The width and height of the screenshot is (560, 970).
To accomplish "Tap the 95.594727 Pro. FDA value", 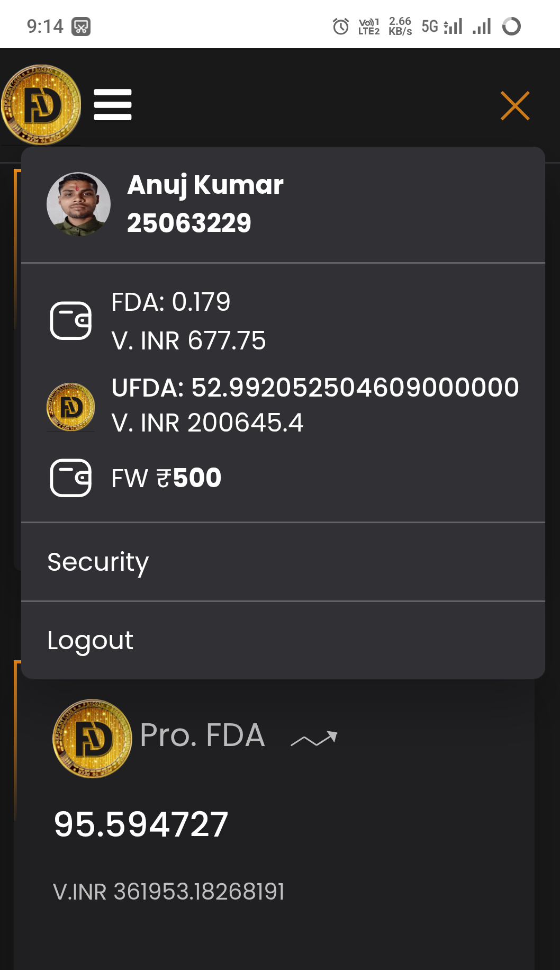I will point(141,824).
